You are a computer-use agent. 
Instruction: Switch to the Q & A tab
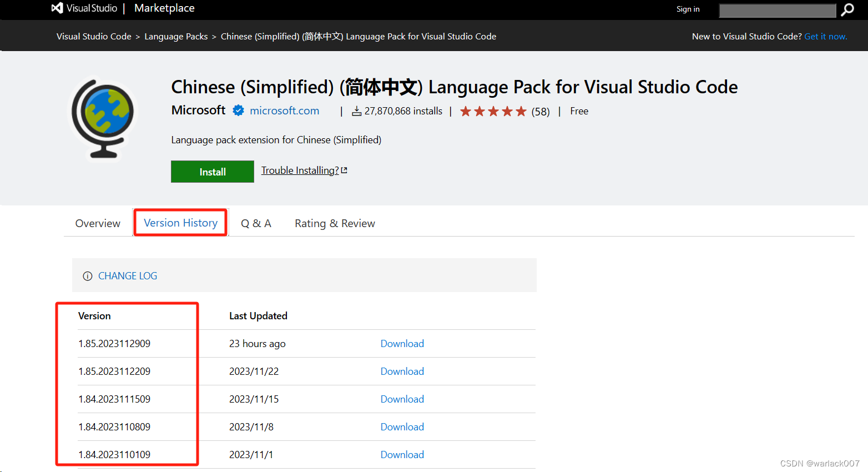(256, 223)
